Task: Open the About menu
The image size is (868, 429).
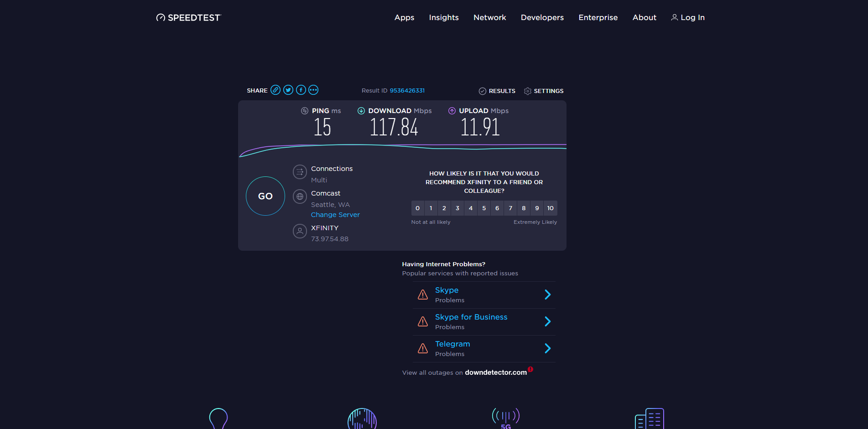Action: (645, 17)
